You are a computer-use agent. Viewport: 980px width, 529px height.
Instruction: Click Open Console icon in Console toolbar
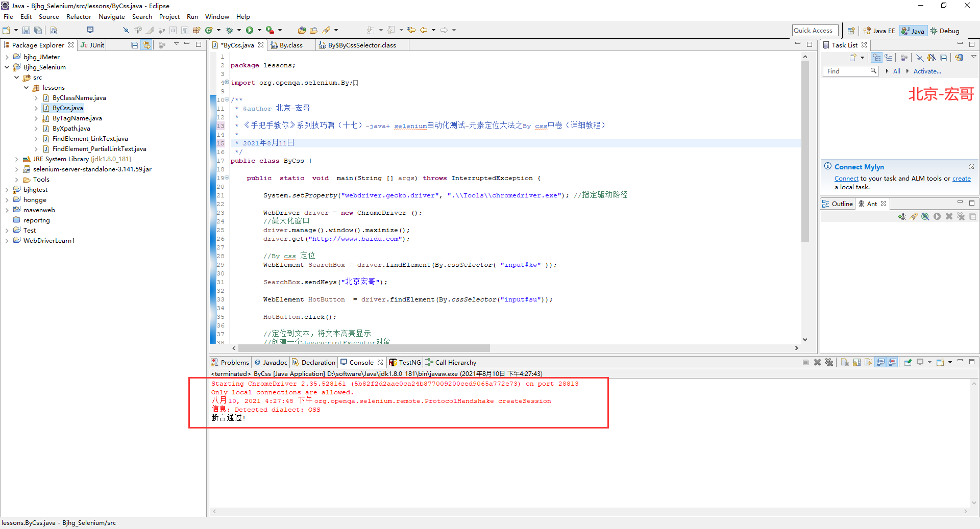940,363
